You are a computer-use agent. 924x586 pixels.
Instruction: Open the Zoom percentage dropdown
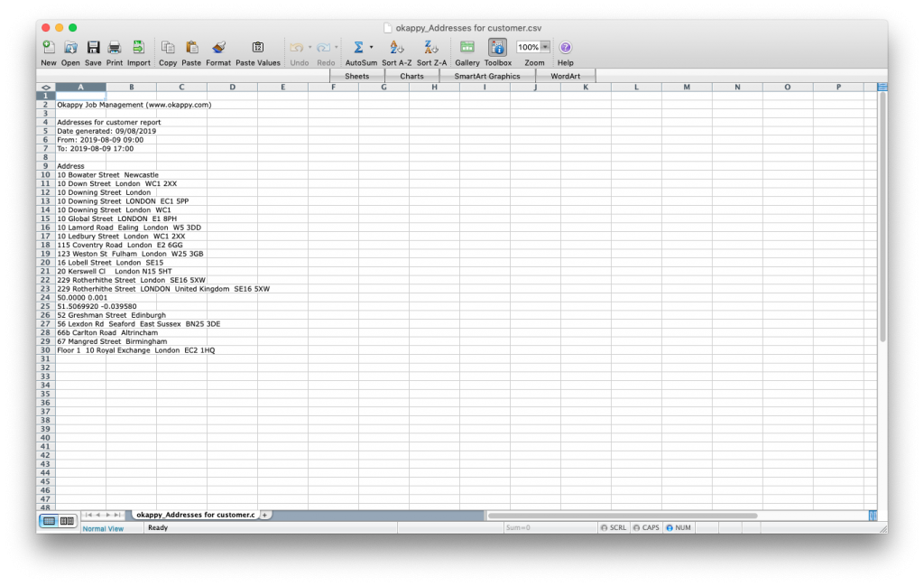(546, 47)
